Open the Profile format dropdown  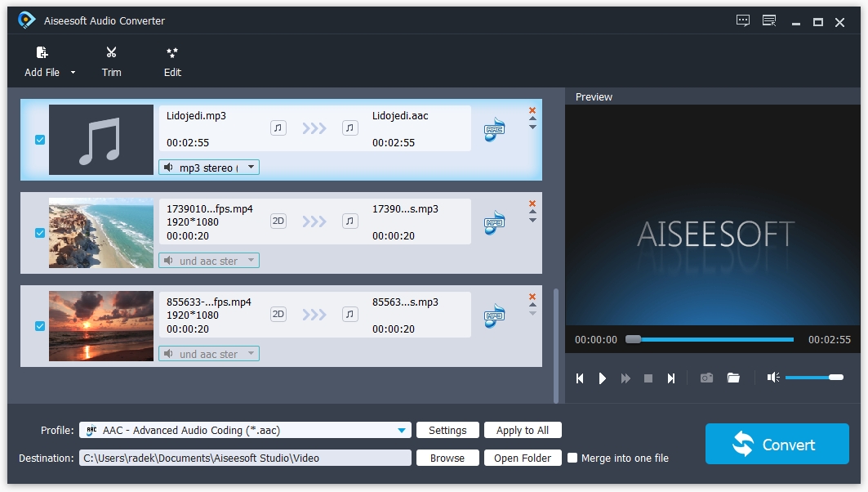click(x=245, y=430)
